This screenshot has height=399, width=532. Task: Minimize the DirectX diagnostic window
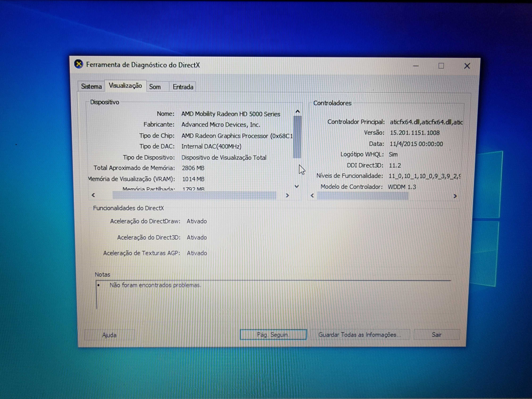[x=416, y=66]
